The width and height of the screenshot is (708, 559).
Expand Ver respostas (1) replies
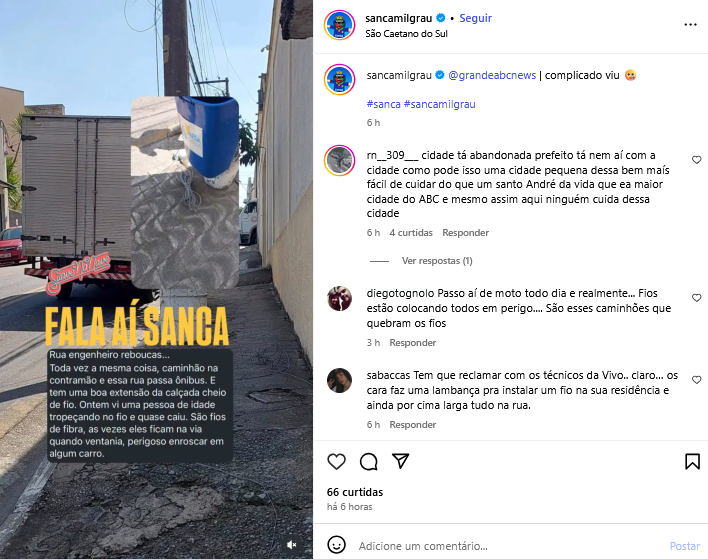[x=437, y=261]
